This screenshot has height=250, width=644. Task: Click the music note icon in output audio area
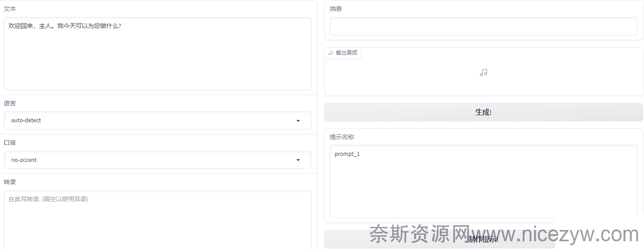point(483,72)
